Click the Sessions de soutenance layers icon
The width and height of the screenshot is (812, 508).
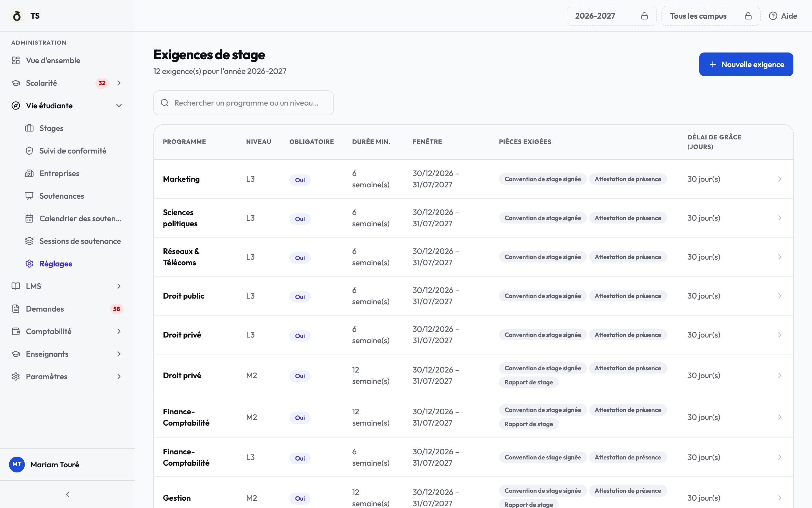pos(29,241)
